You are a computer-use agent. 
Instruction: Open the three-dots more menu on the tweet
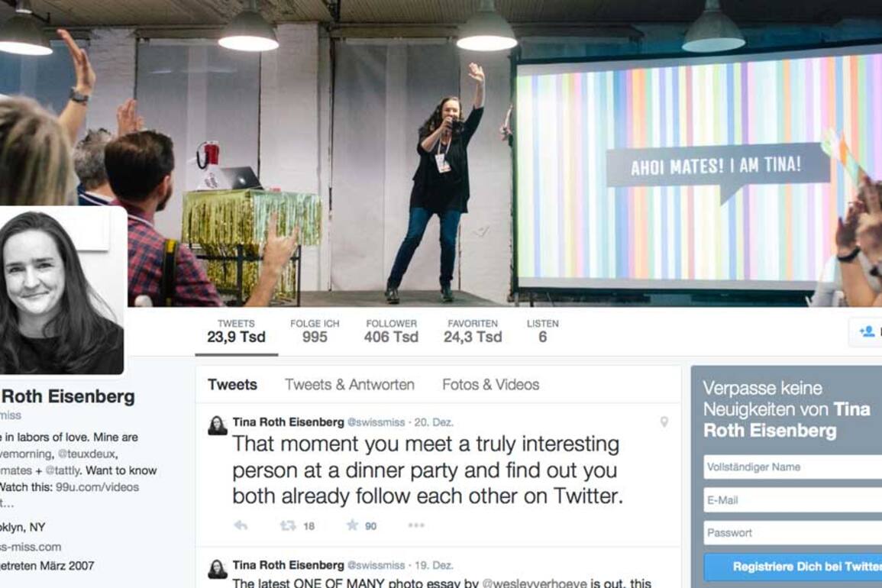(416, 525)
